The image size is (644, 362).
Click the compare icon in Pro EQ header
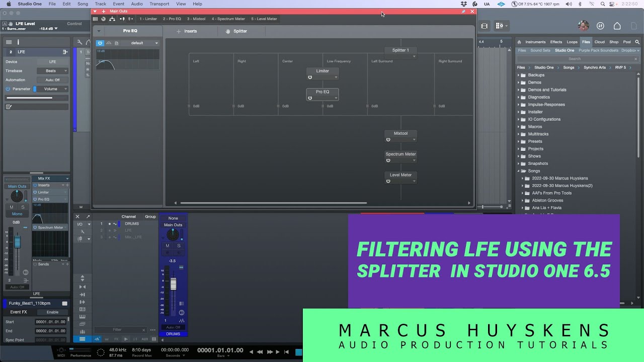[109, 43]
